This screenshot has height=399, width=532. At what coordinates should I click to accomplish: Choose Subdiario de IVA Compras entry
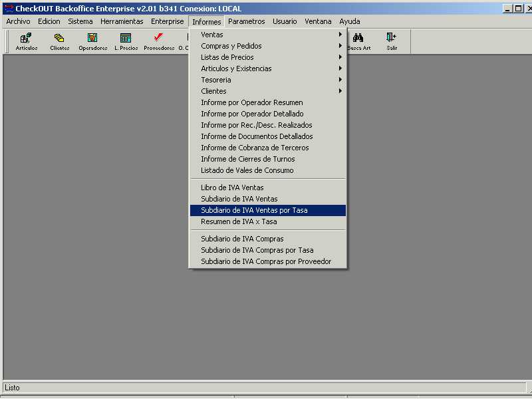click(x=268, y=239)
